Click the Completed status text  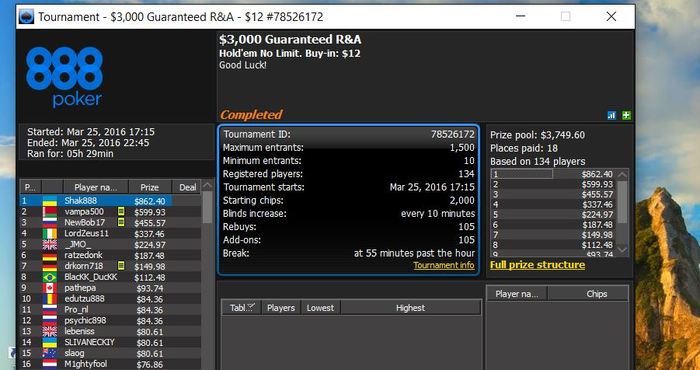pyautogui.click(x=251, y=115)
